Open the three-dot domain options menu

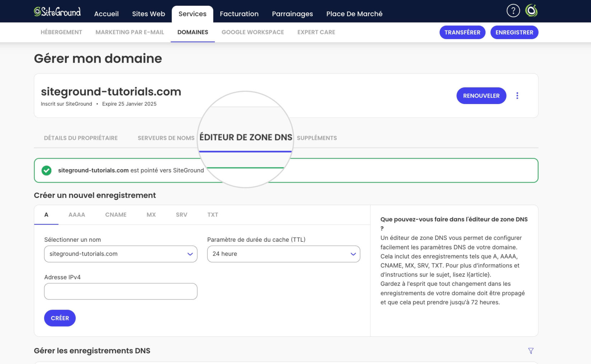(517, 96)
